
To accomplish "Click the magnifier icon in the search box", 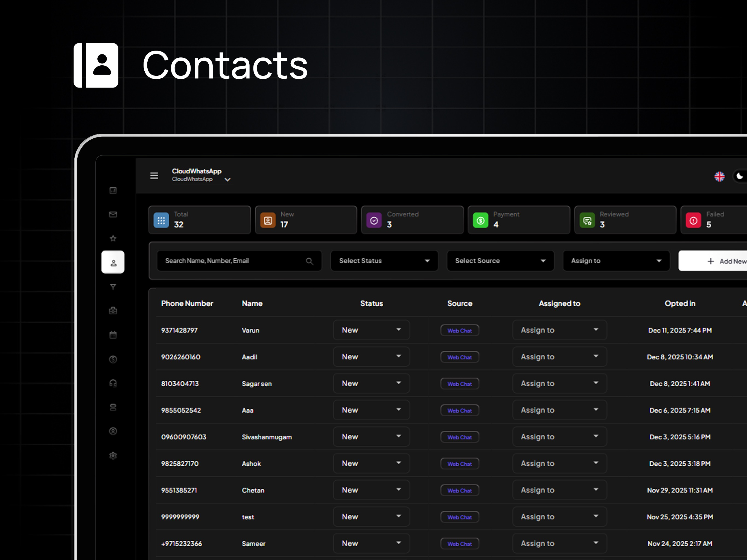I will click(309, 261).
